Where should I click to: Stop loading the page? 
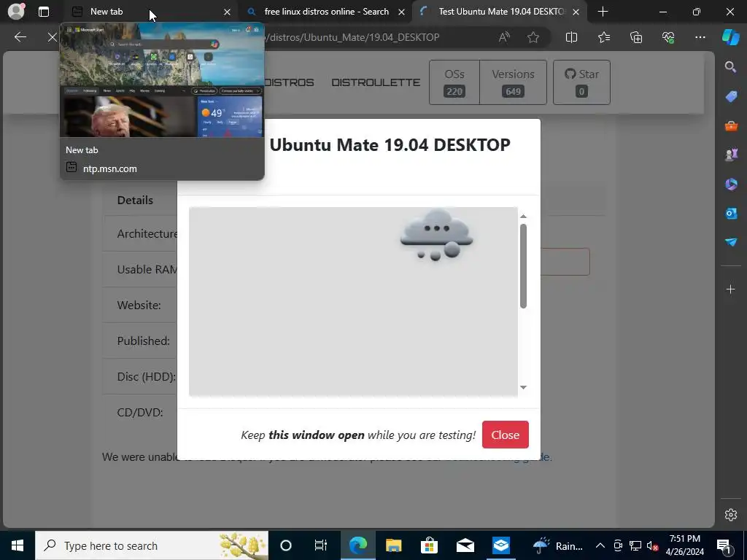[52, 37]
